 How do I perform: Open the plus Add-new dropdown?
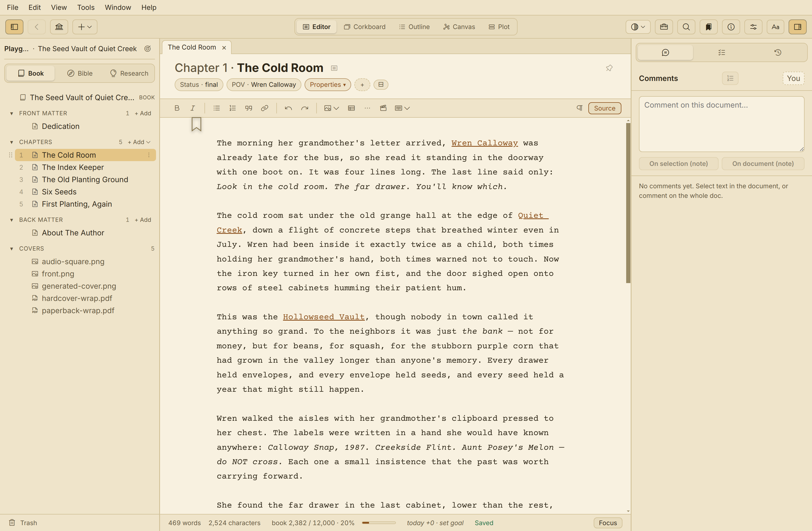pos(85,27)
